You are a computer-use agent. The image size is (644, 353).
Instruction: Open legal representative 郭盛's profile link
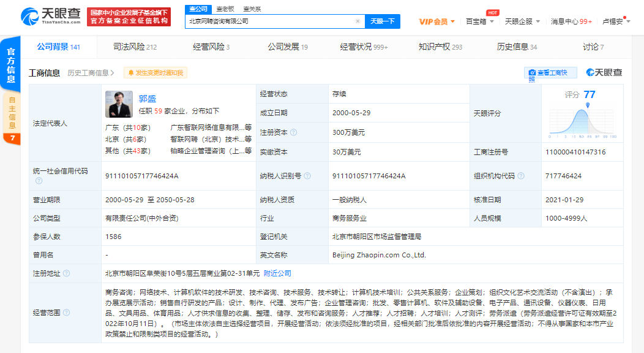pos(148,99)
